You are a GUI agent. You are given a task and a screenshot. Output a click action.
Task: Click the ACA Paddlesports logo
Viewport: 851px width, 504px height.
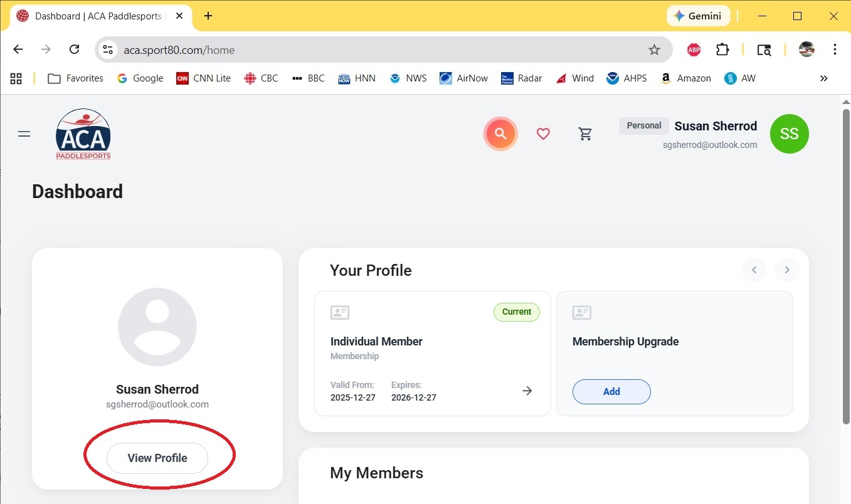pos(83,134)
